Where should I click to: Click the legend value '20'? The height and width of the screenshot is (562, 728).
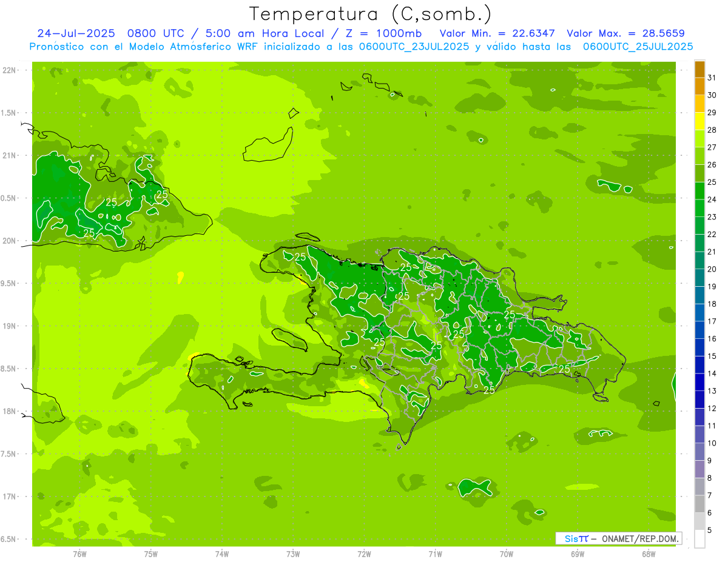712,269
